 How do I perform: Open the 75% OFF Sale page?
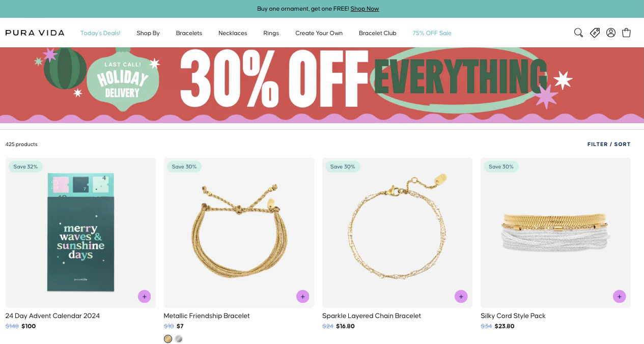pos(432,33)
